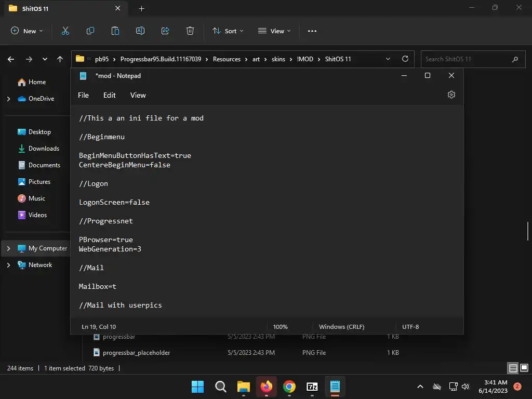Add a new Explorer tab
This screenshot has width=532, height=399.
click(142, 8)
